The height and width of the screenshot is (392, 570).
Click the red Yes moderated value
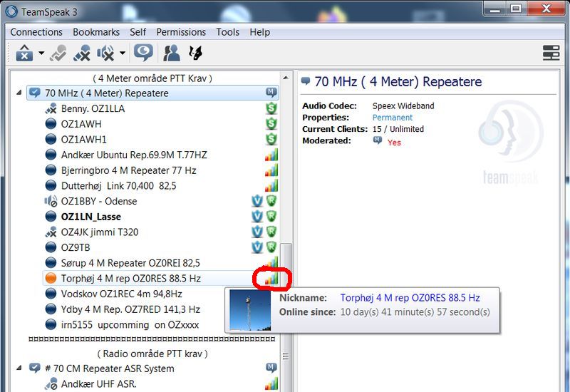click(x=394, y=142)
